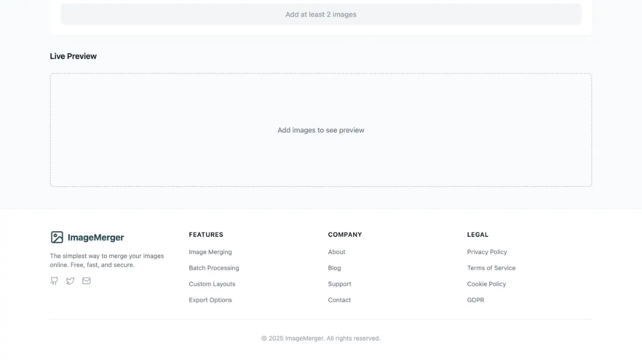Click the email envelope icon
Image resolution: width=642 pixels, height=364 pixels.
tap(86, 281)
